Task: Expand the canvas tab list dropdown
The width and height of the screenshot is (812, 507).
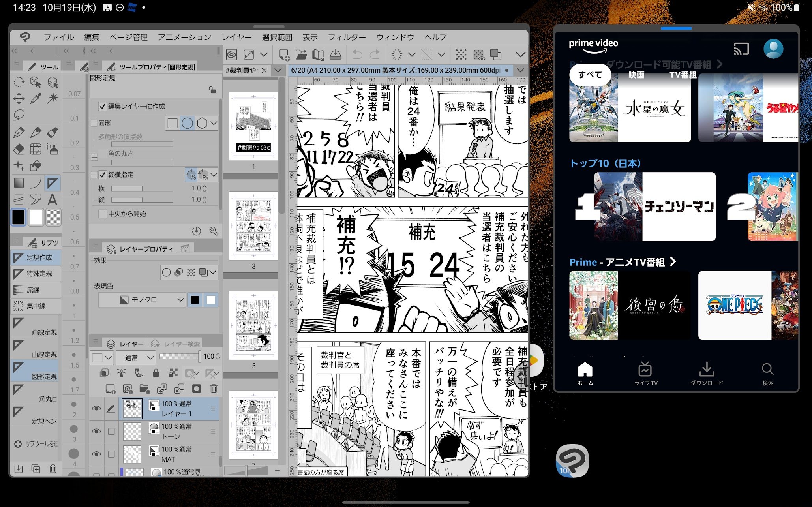Action: coord(521,70)
